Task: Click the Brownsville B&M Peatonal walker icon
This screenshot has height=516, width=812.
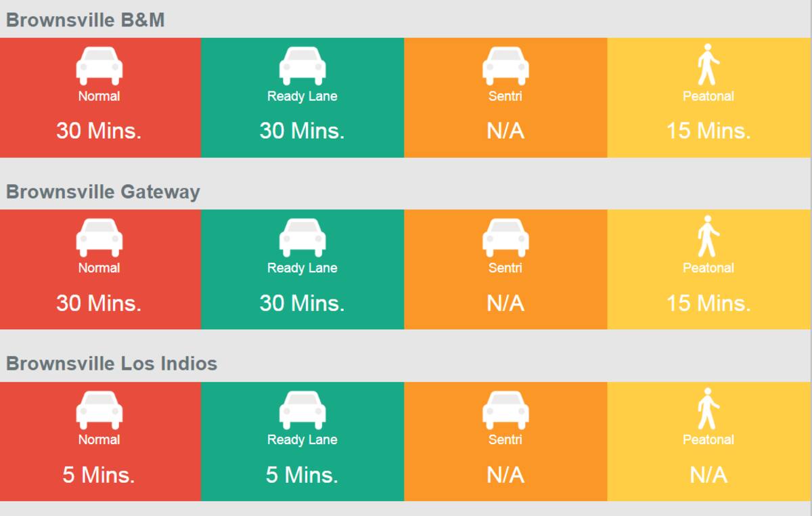Action: pos(708,65)
